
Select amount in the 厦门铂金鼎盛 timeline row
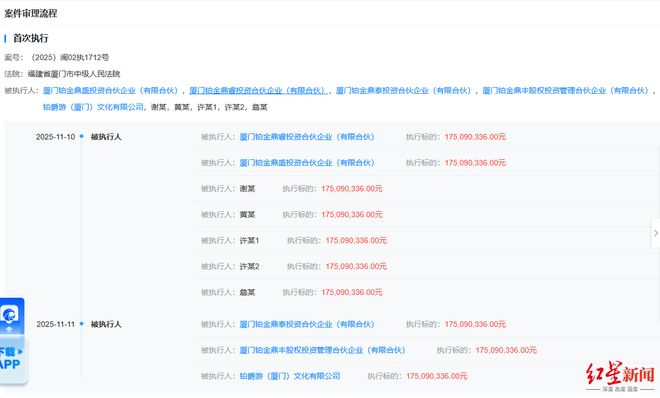click(x=475, y=163)
